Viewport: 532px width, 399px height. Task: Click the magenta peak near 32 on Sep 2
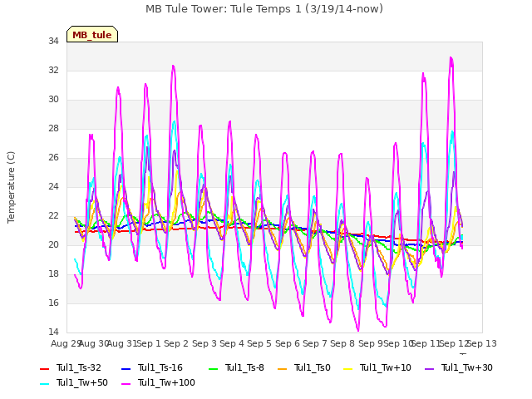click(173, 66)
